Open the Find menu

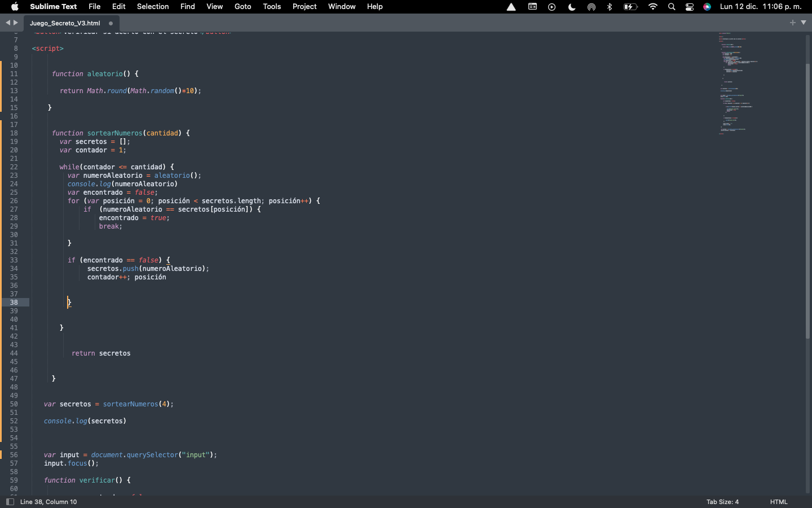click(x=188, y=7)
